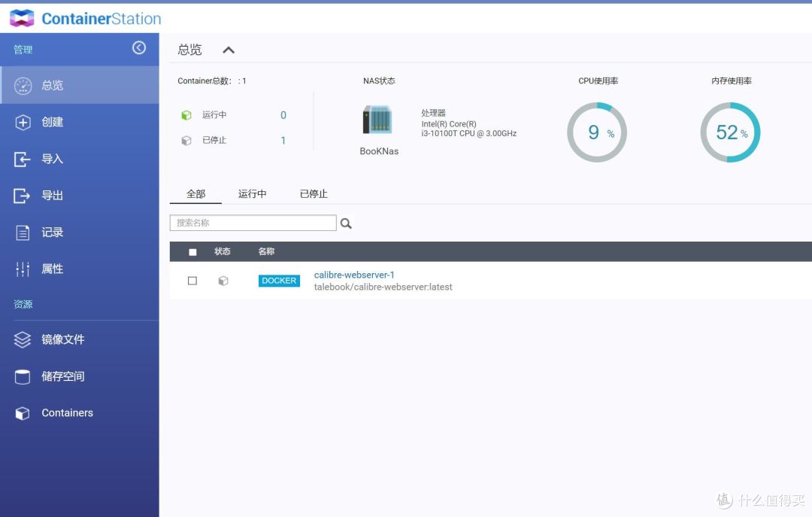
Task: Click the Containers cube icon in sidebar
Action: tap(23, 413)
